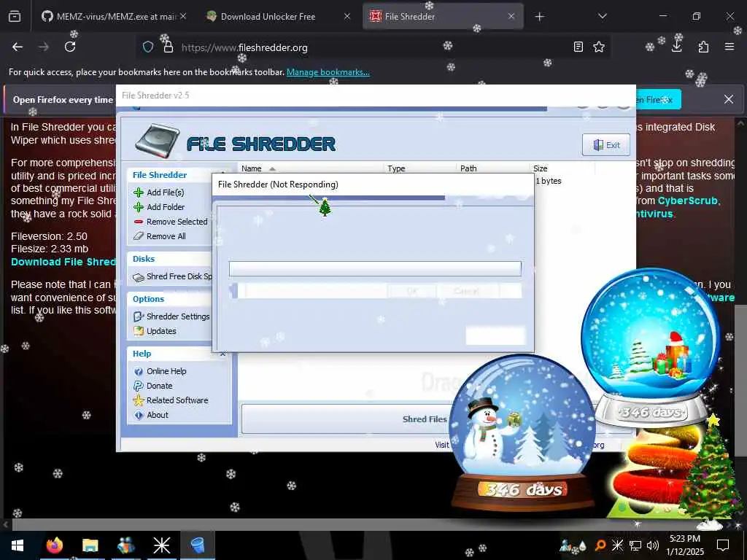
Task: Sort file list by Name column
Action: [x=310, y=168]
